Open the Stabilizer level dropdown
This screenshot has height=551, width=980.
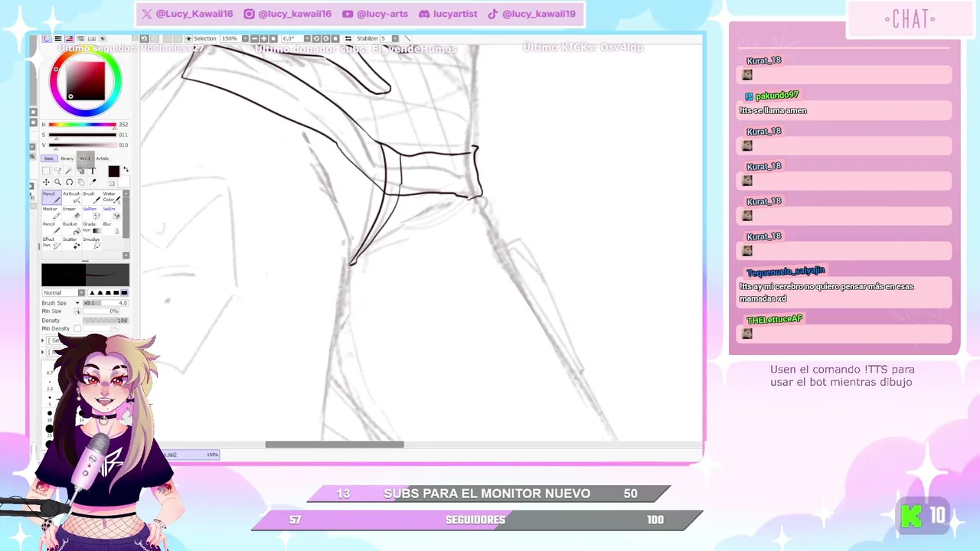pyautogui.click(x=395, y=38)
